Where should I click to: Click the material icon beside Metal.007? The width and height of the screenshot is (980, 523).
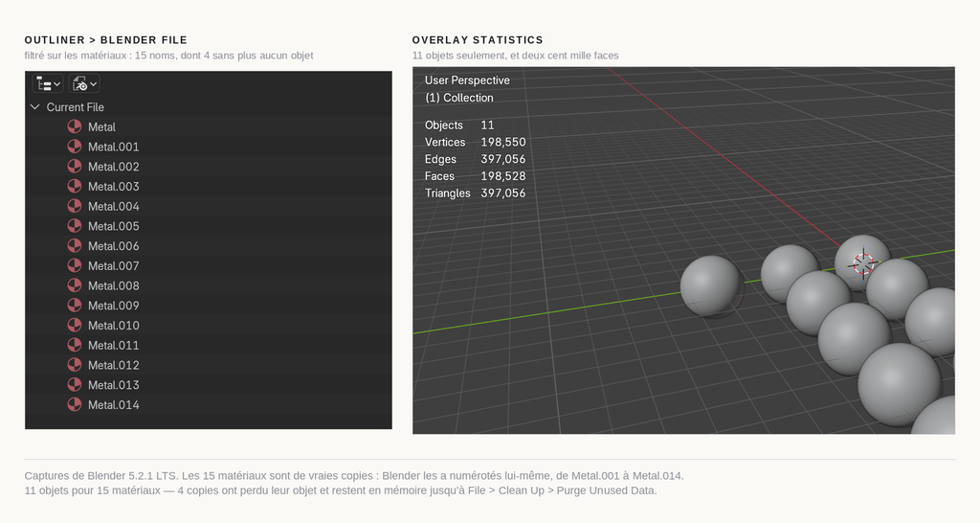point(75,266)
